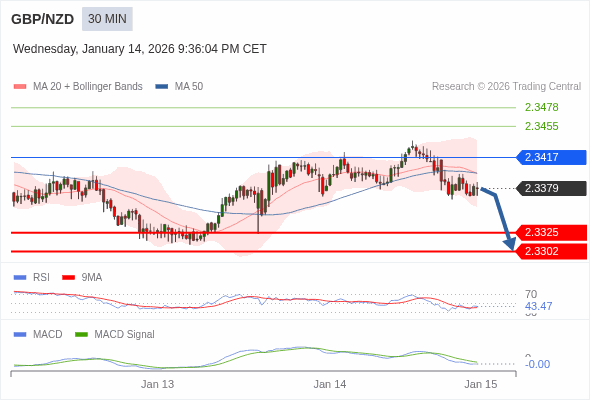The width and height of the screenshot is (590, 400).
Task: Click the MA 50 legend label
Action: (x=189, y=87)
